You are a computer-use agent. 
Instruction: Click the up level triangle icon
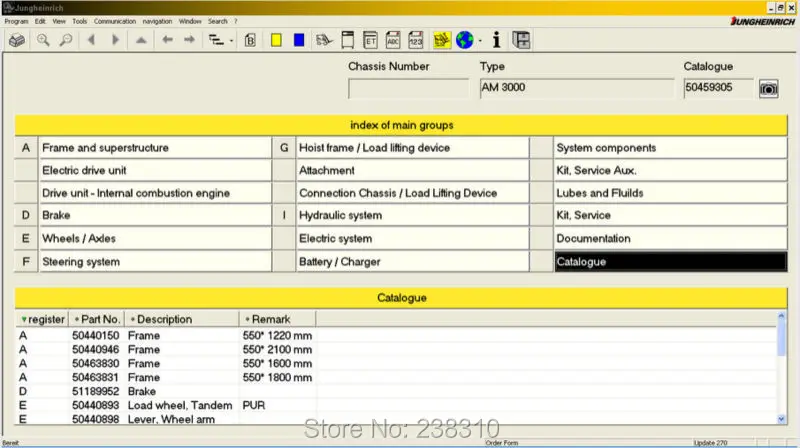[141, 40]
